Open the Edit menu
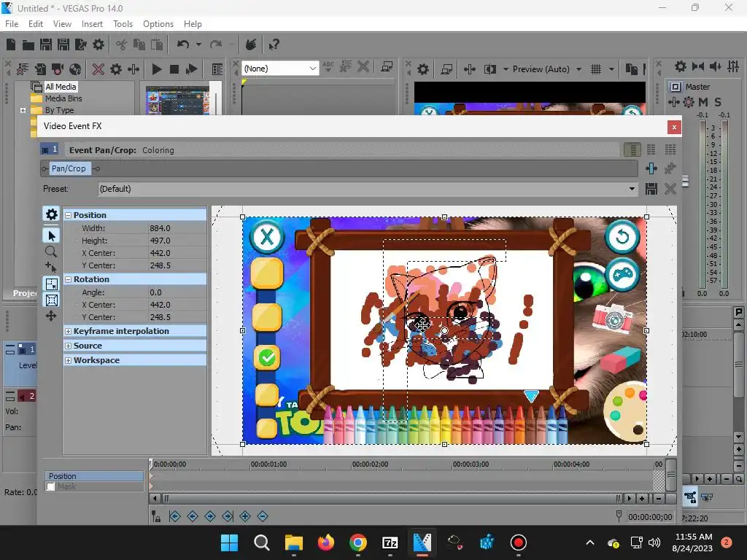The height and width of the screenshot is (560, 747). pos(36,24)
